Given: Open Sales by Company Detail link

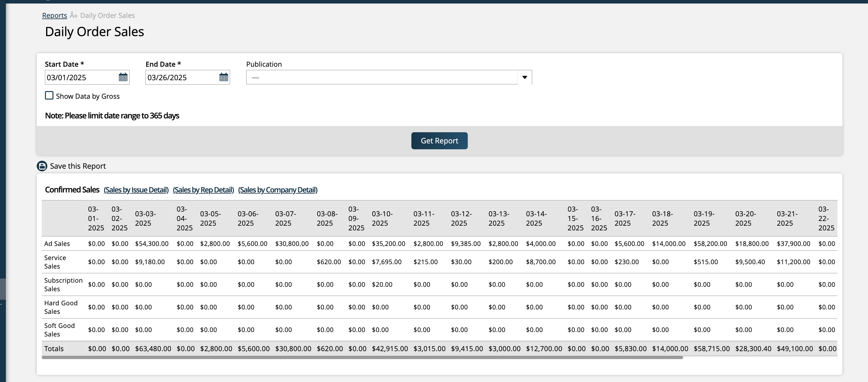Looking at the screenshot, I should pos(278,190).
